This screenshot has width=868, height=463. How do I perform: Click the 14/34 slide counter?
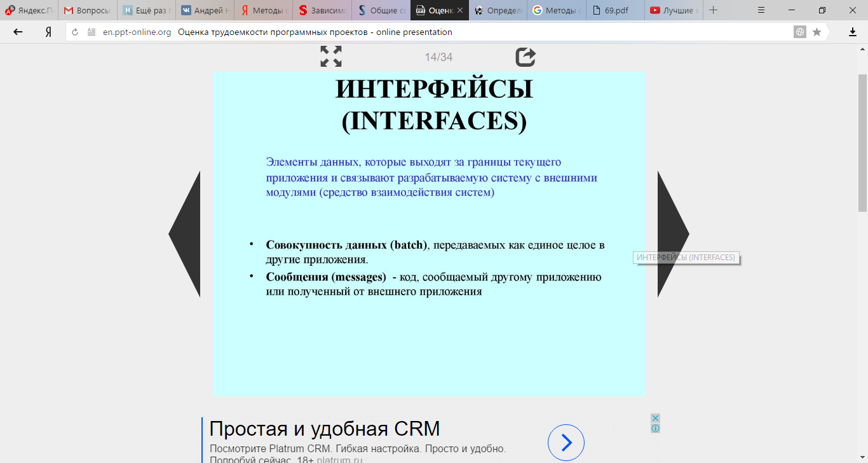[438, 57]
